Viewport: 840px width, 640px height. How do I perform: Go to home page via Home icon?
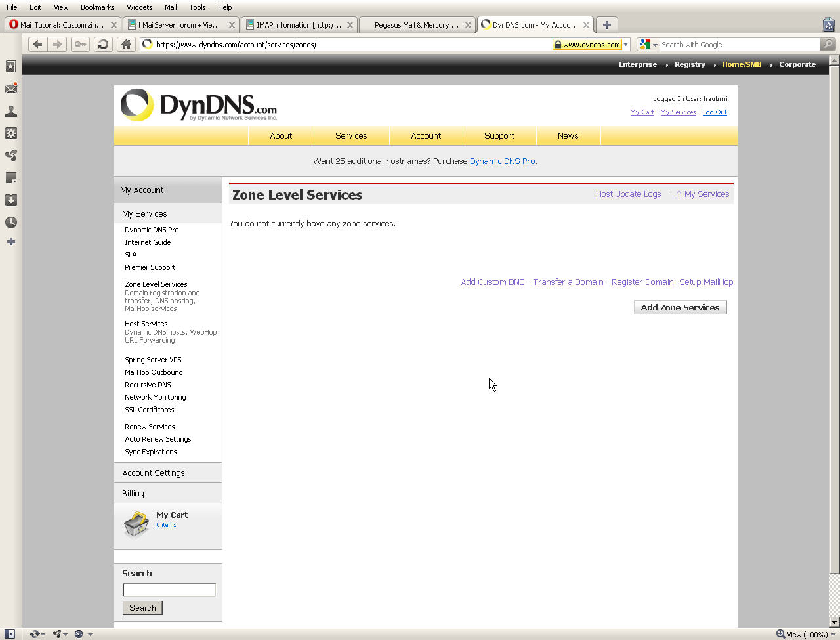coord(126,44)
